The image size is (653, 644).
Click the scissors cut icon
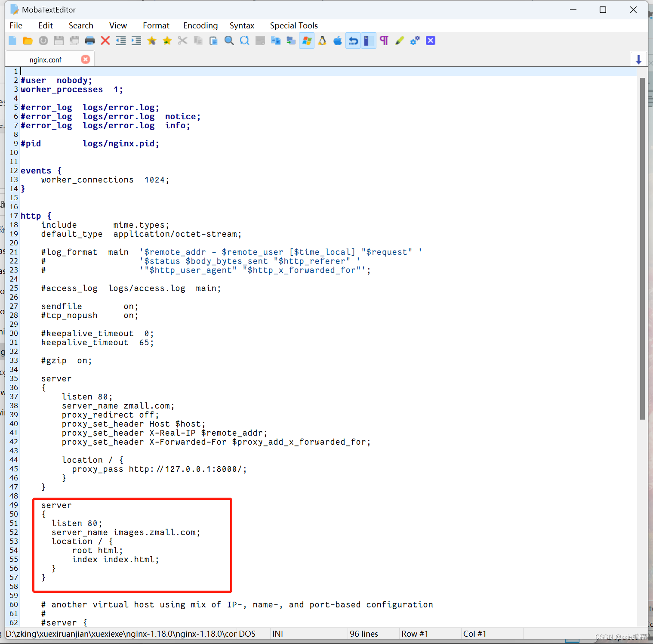point(183,41)
